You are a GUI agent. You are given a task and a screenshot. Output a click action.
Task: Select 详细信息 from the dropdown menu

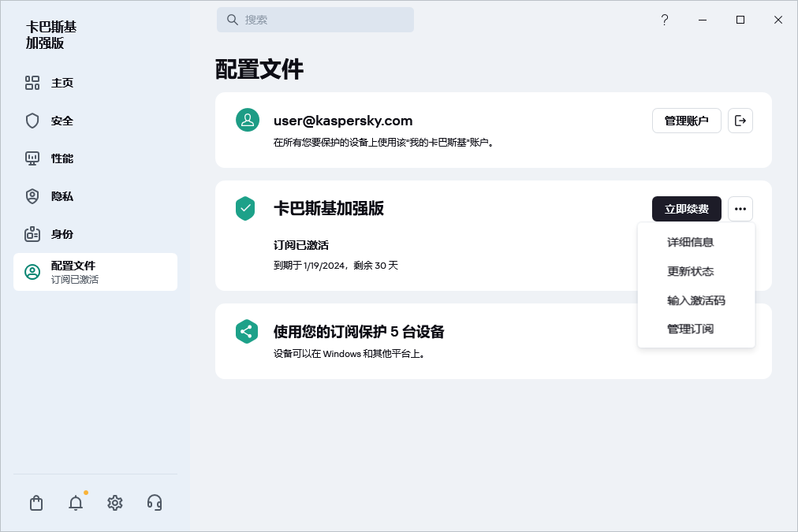[690, 242]
